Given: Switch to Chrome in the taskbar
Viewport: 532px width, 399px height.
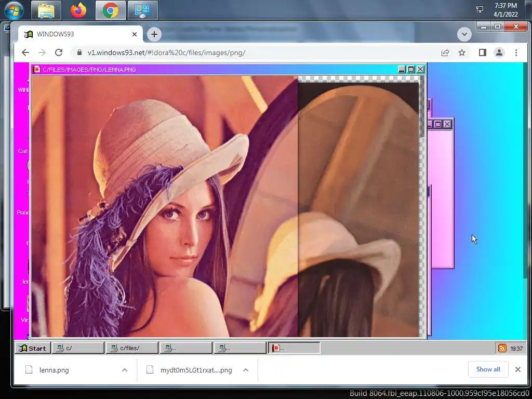Looking at the screenshot, I should 110,10.
